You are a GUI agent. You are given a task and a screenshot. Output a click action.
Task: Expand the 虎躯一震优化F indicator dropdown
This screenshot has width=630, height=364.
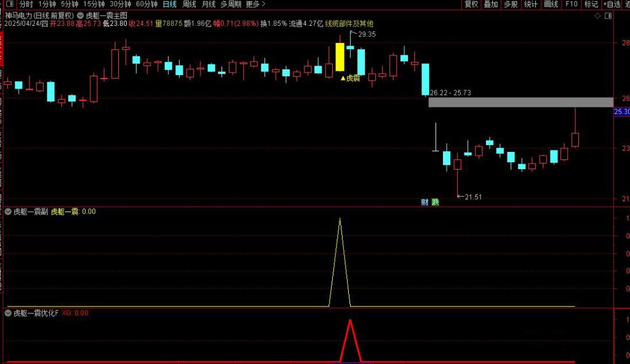[8, 313]
